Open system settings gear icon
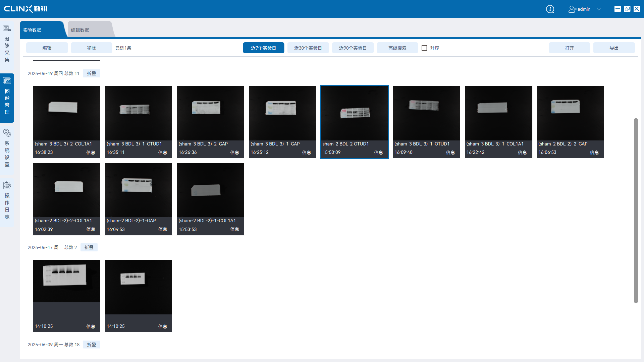The width and height of the screenshot is (644, 362). pyautogui.click(x=7, y=133)
